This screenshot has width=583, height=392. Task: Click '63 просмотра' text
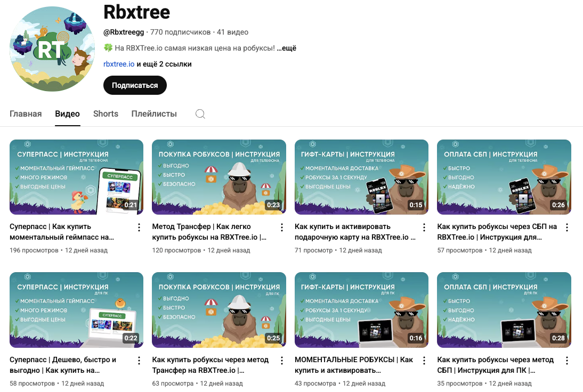click(173, 383)
